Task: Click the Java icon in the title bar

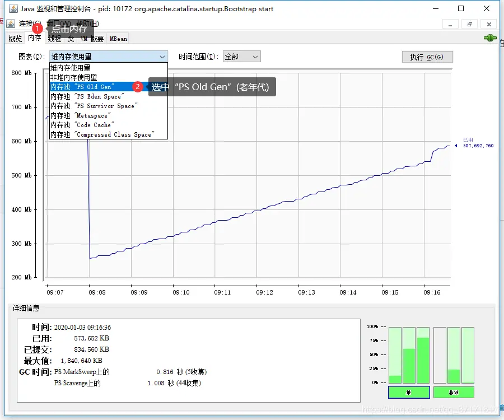Action: (x=13, y=8)
